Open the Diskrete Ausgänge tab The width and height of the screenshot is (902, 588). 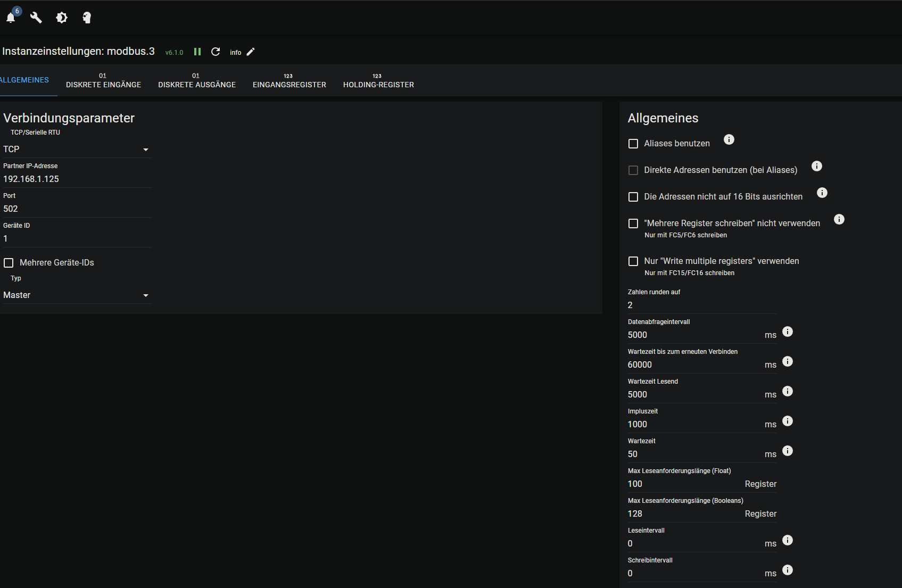pyautogui.click(x=197, y=80)
